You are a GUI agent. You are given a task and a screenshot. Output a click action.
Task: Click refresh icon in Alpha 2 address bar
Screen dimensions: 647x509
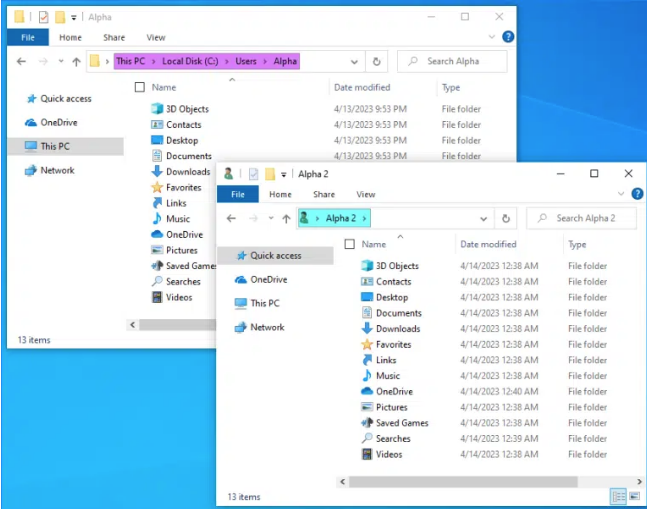coord(506,219)
